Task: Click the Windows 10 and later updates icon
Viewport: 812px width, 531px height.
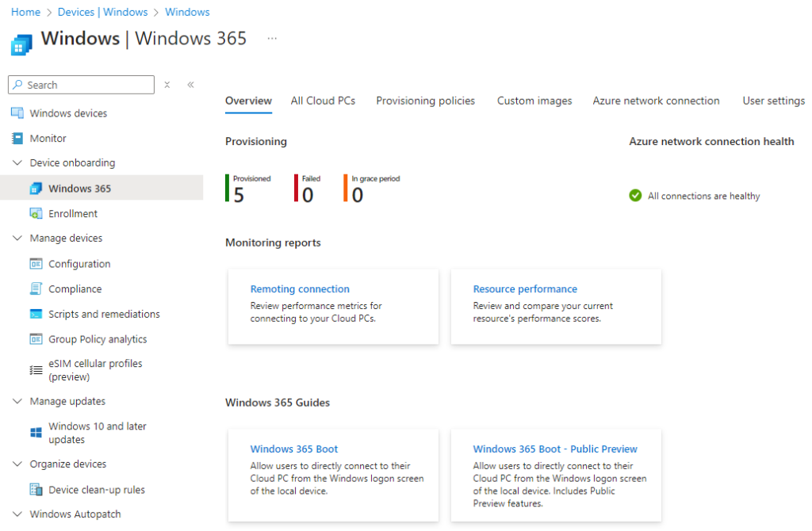Action: pos(36,433)
